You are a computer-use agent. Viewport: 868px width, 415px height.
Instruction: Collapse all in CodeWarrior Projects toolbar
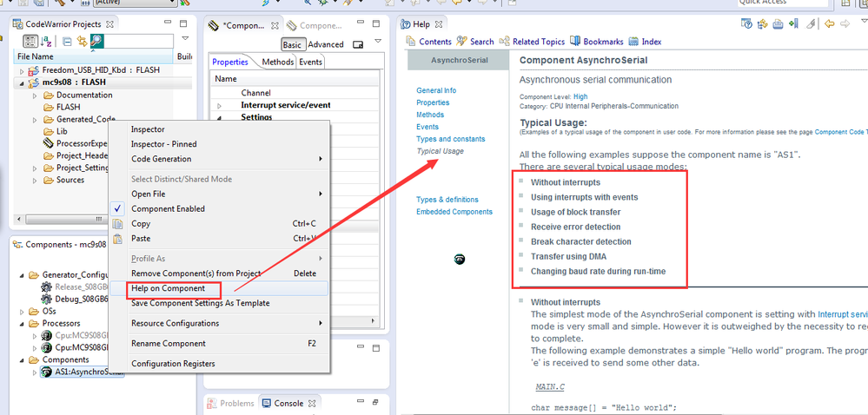coord(67,41)
